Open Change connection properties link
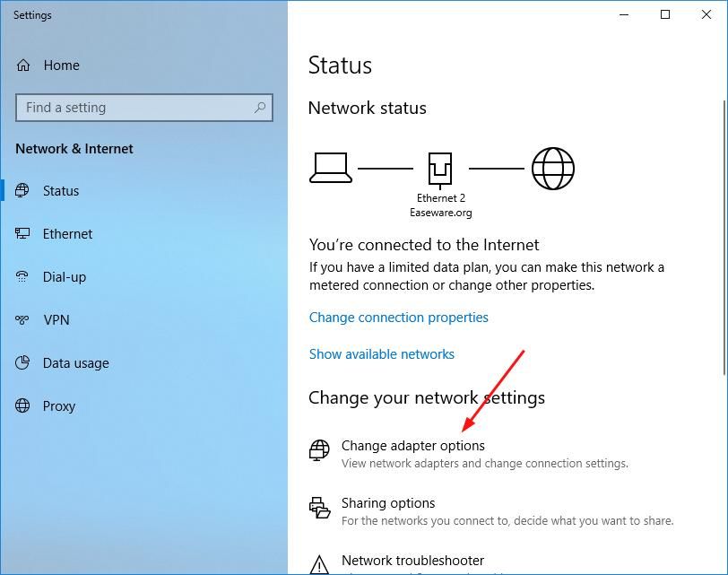The width and height of the screenshot is (728, 575). 398,318
